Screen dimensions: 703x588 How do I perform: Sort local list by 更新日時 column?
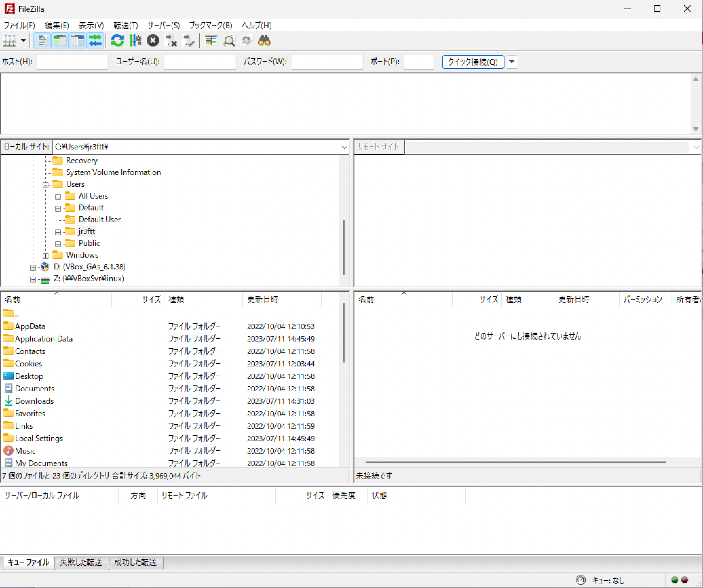(x=282, y=299)
